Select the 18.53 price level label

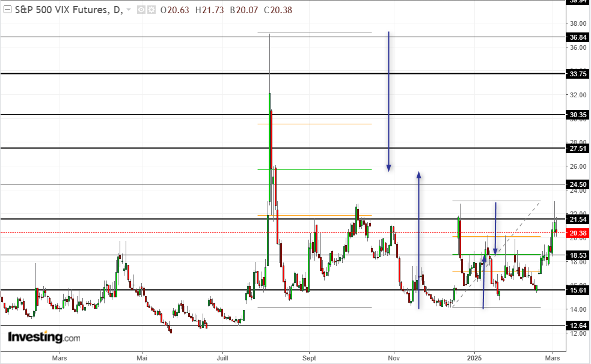(x=578, y=255)
